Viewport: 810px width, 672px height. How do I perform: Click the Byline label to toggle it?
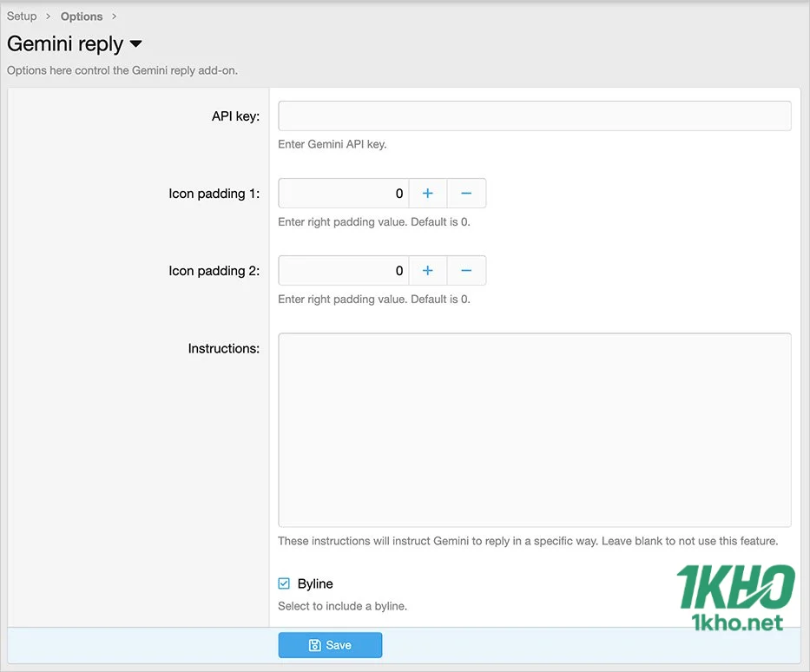tap(317, 583)
